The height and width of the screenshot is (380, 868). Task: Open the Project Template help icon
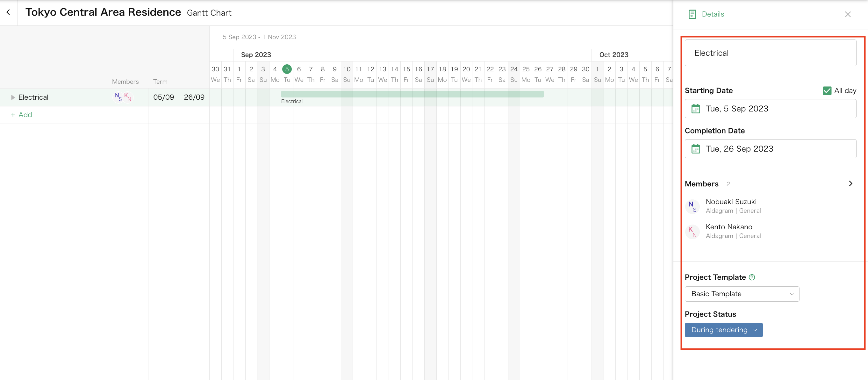(752, 277)
